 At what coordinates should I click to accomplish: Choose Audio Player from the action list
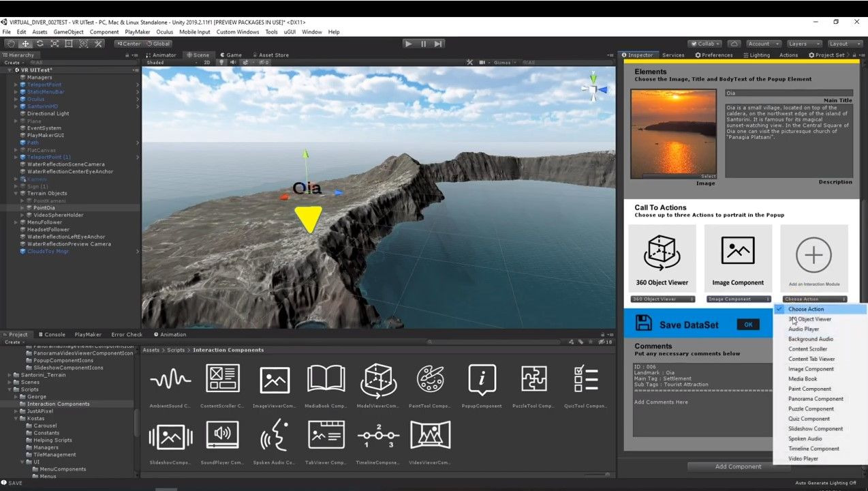click(804, 329)
